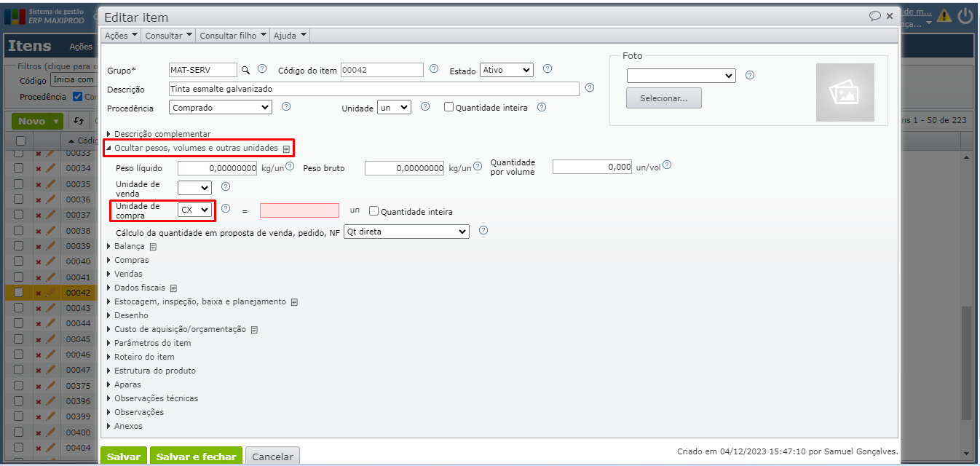This screenshot has height=466, width=980.
Task: Click the search magnifier next to Grupo field
Action: coord(246,70)
